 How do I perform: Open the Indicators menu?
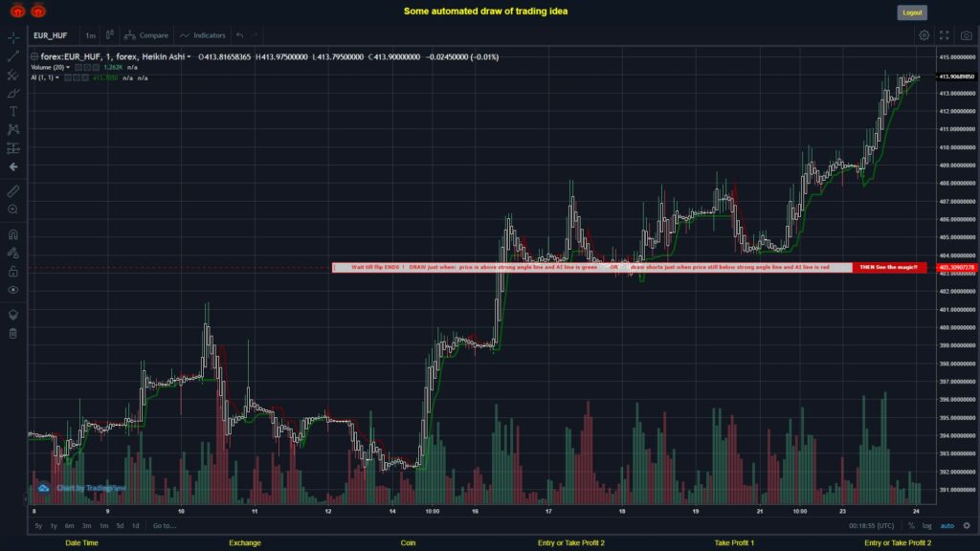coord(203,35)
